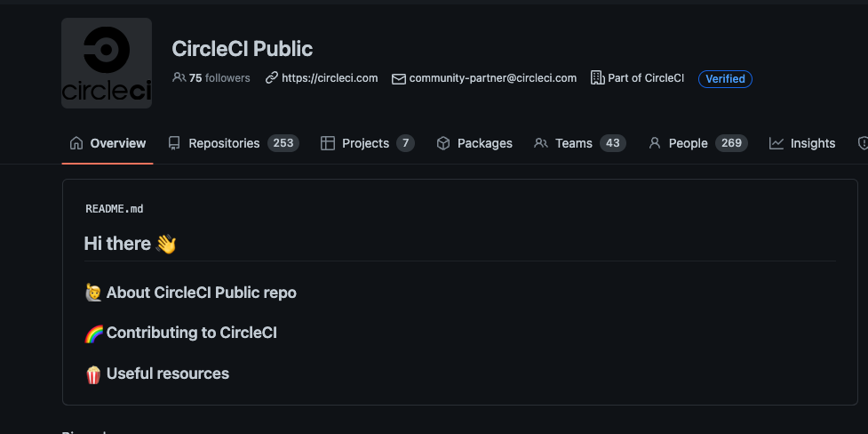Expand the About CircleCI Public repo section

click(x=201, y=293)
